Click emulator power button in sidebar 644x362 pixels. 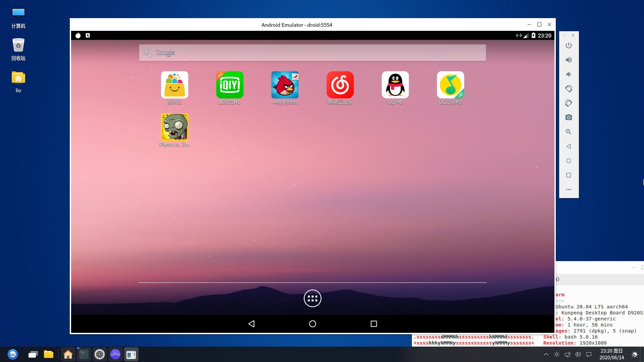pos(569,45)
